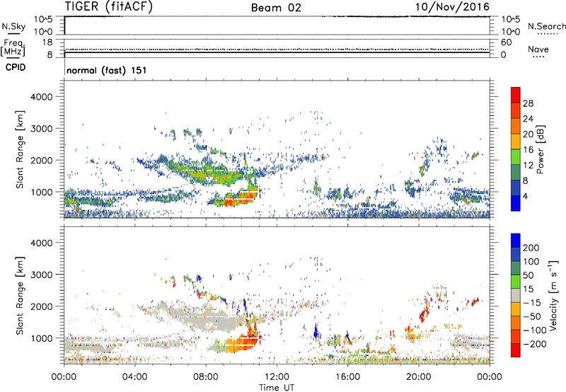
Task: Click the '20:00' time axis label
Action: (418, 377)
